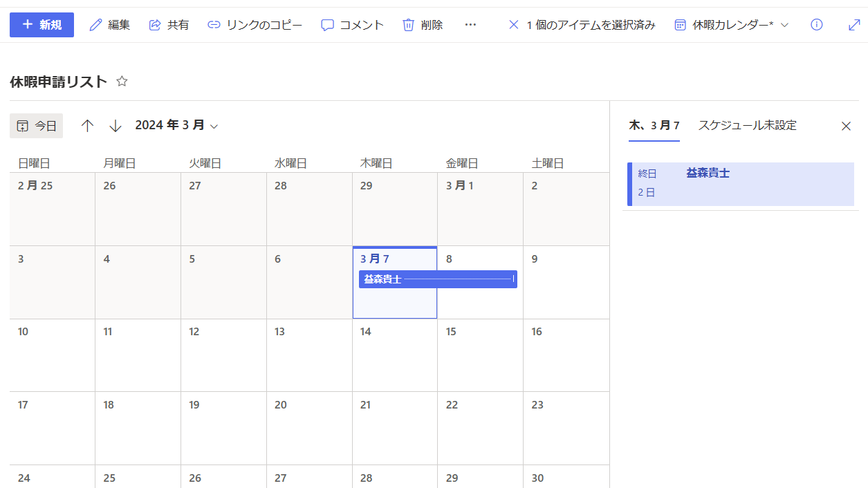Go to previous month with up arrow
The width and height of the screenshot is (868, 488).
pos(87,126)
